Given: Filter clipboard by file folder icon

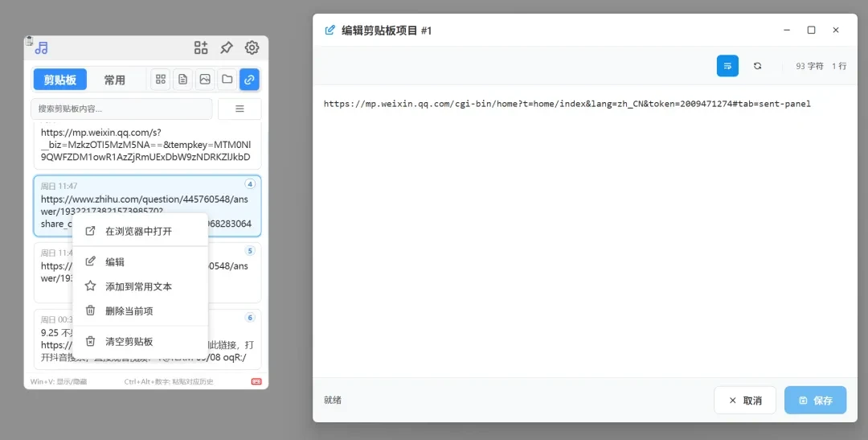Looking at the screenshot, I should (227, 80).
